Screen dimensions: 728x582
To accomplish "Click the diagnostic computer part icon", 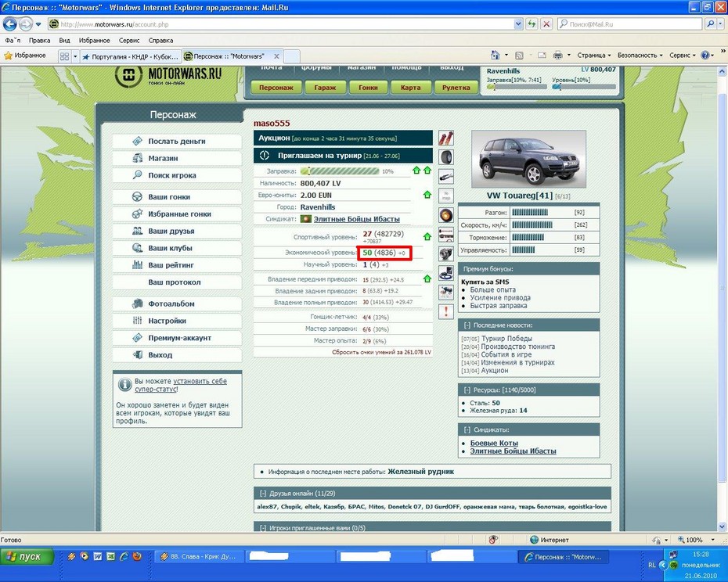I will click(x=445, y=273).
